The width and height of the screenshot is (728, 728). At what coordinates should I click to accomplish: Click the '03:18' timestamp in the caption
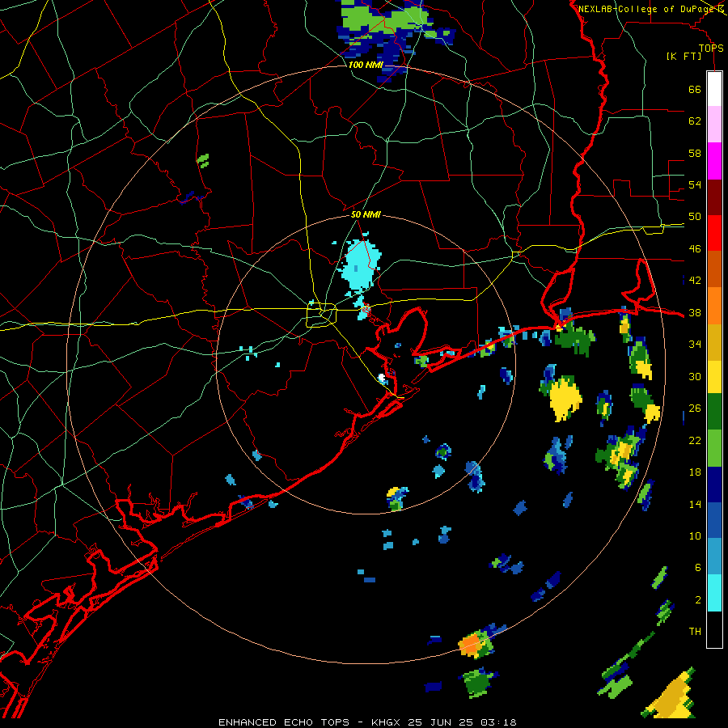(498, 722)
